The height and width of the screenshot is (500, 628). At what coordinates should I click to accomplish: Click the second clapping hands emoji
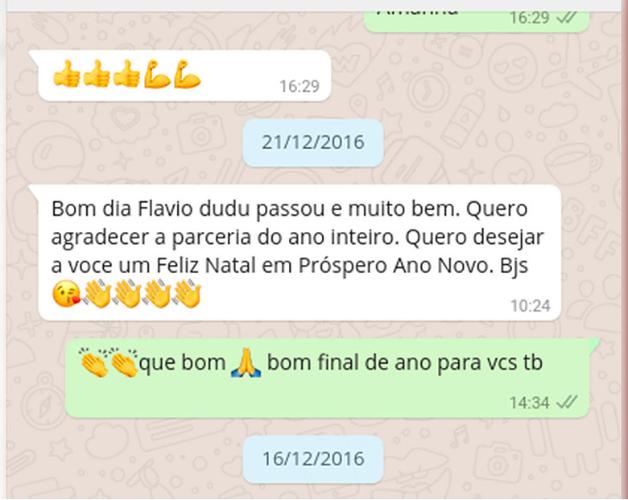click(x=124, y=363)
